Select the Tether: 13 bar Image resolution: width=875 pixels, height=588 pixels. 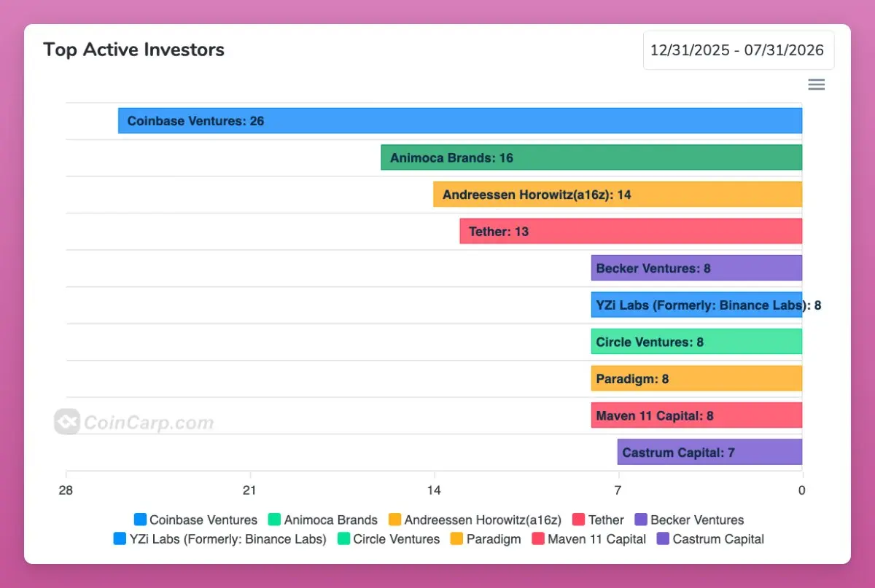(631, 231)
